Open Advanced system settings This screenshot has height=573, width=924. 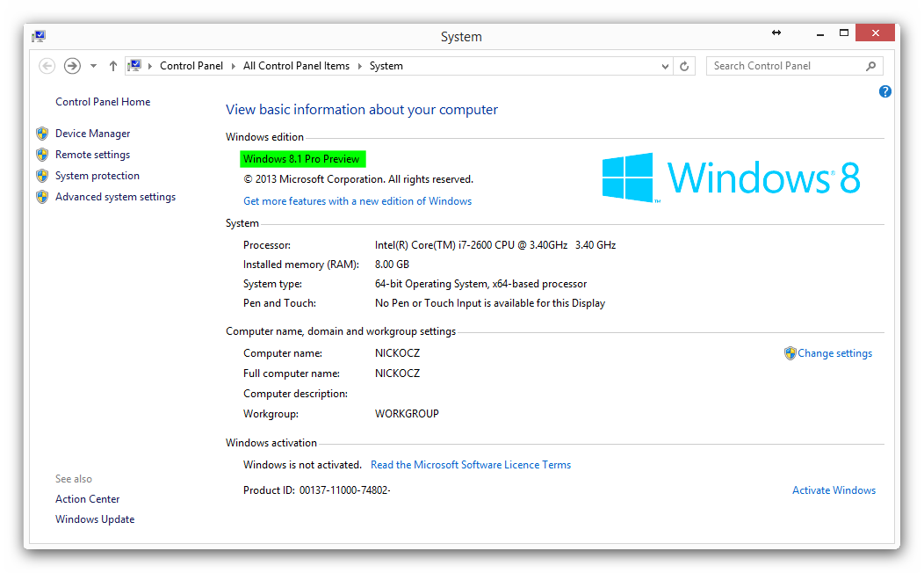[116, 197]
